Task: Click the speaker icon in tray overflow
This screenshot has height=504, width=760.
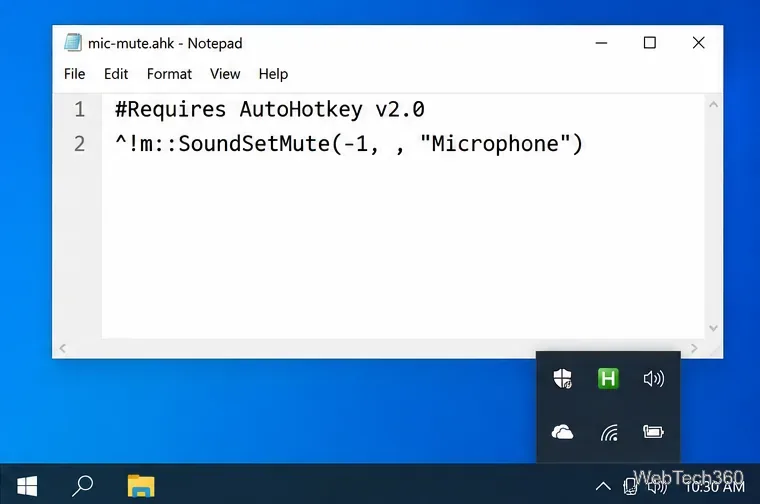Action: pos(653,378)
